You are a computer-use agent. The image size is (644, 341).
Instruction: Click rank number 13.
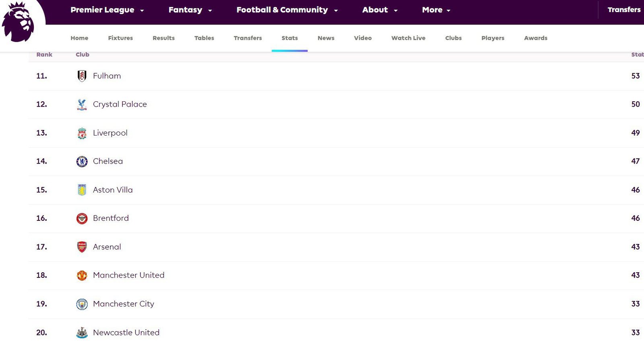click(41, 133)
